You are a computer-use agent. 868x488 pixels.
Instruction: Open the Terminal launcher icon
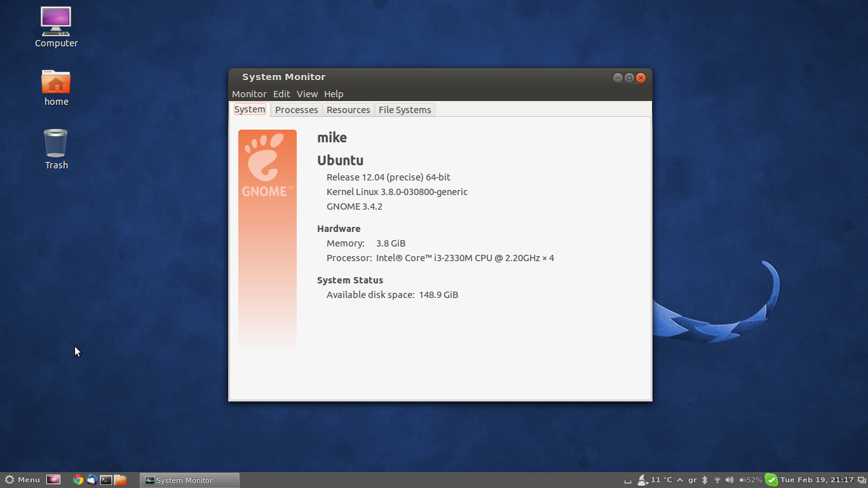pos(106,480)
